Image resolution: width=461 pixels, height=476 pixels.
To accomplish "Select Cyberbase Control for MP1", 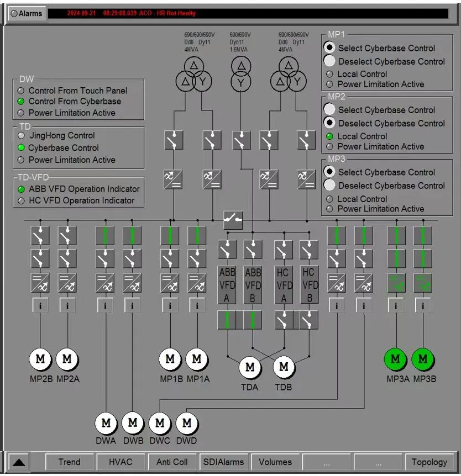I will click(x=329, y=48).
